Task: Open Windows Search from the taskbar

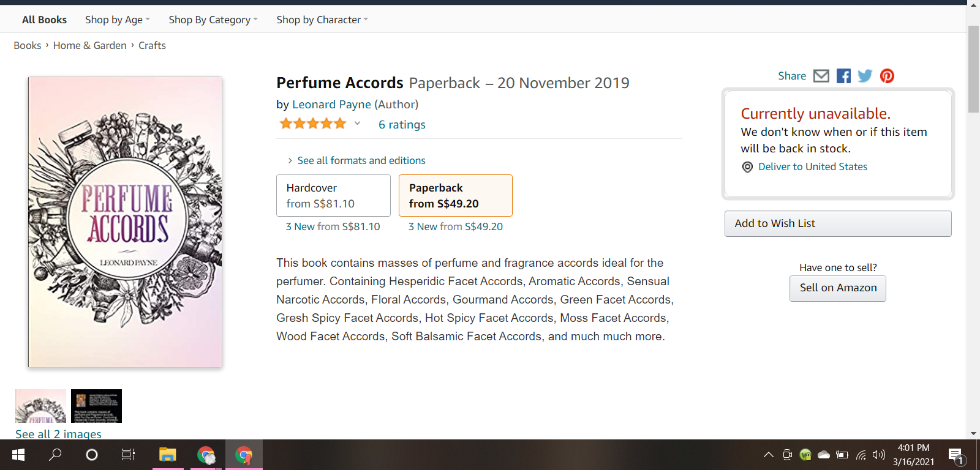Action: tap(55, 455)
